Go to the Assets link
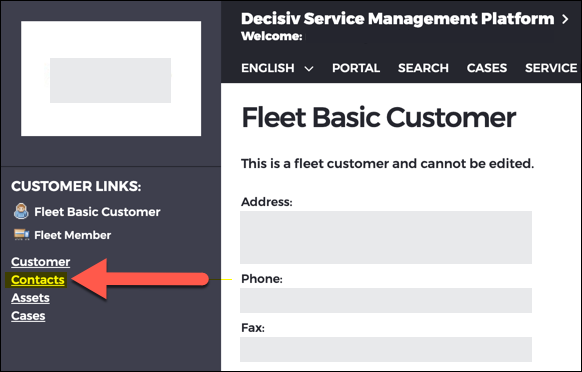The image size is (582, 372). pyautogui.click(x=30, y=298)
